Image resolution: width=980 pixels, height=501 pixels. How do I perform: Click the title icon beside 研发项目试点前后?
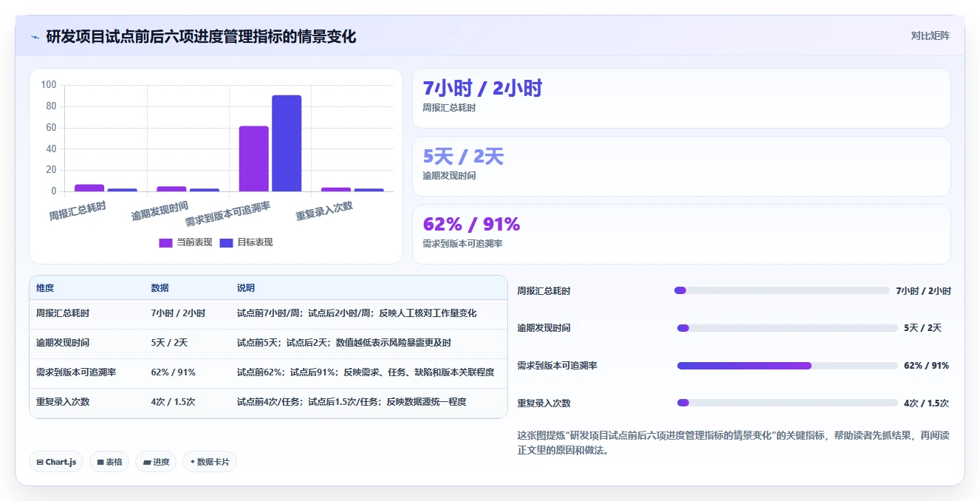coord(35,36)
